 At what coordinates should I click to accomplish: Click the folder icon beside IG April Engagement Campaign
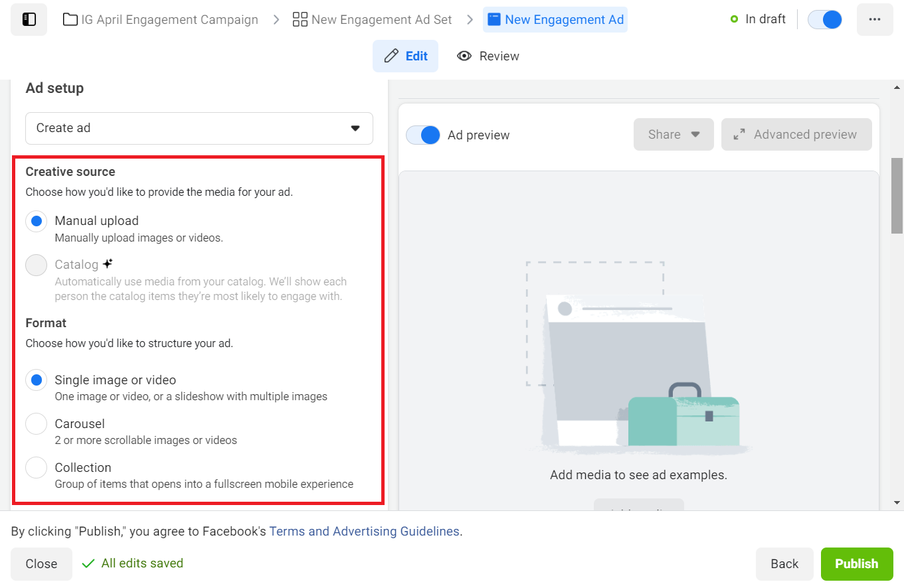(x=70, y=19)
